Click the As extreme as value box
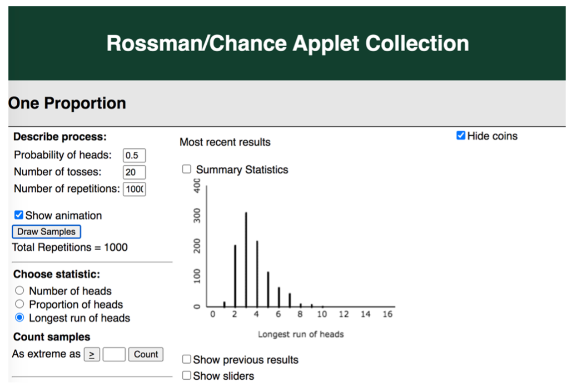The height and width of the screenshot is (392, 577). [114, 354]
